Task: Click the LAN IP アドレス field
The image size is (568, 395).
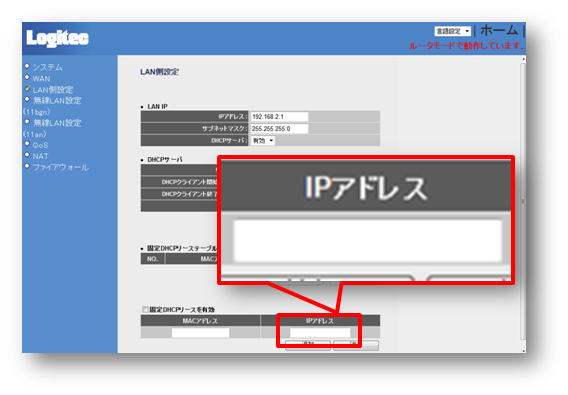Action: (x=279, y=117)
